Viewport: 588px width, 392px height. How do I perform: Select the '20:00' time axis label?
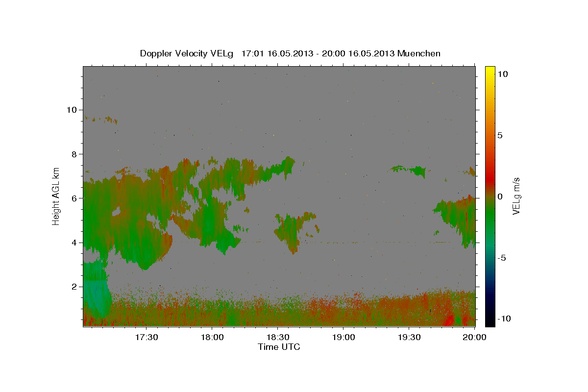click(475, 337)
